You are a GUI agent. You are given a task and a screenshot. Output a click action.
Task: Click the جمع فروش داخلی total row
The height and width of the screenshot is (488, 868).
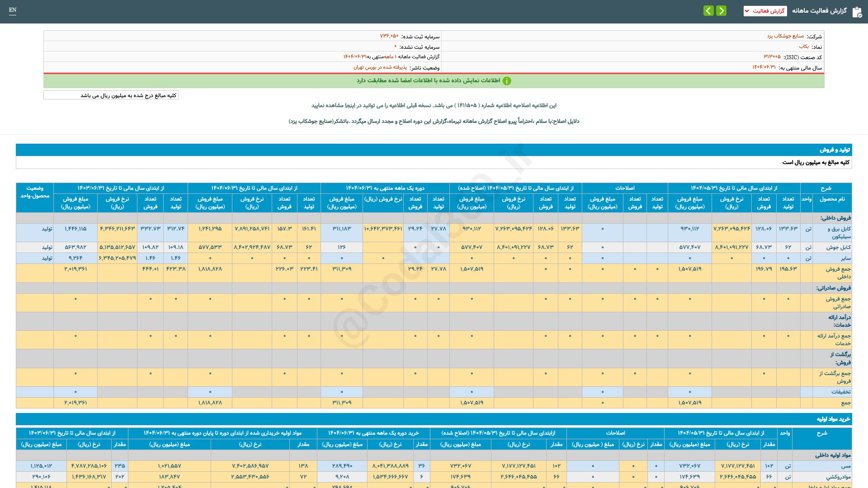[x=837, y=272]
